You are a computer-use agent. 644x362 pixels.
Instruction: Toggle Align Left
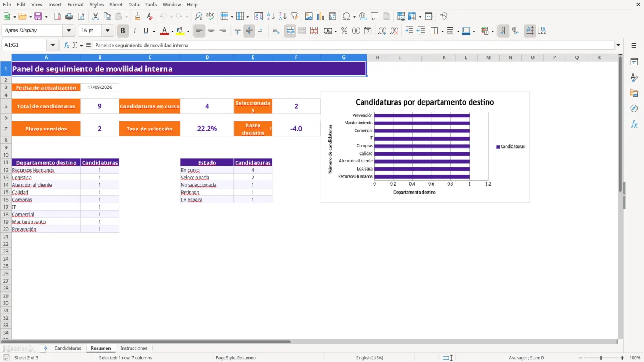click(199, 31)
